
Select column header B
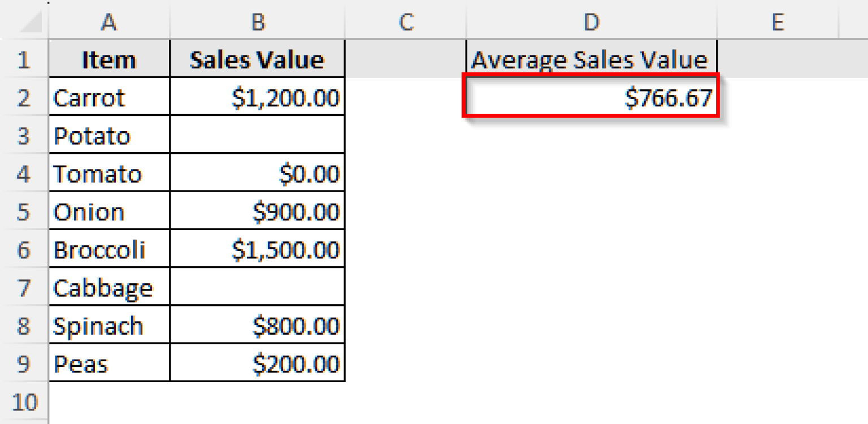tap(258, 23)
